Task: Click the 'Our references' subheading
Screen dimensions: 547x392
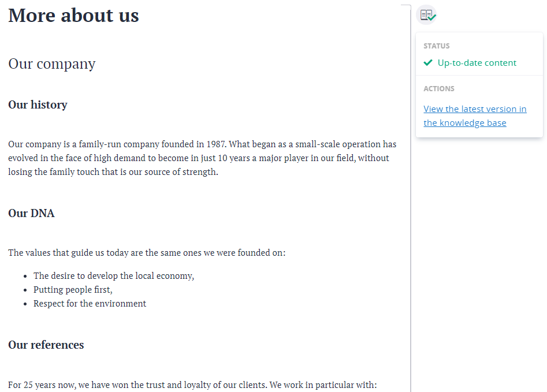Action: [46, 345]
